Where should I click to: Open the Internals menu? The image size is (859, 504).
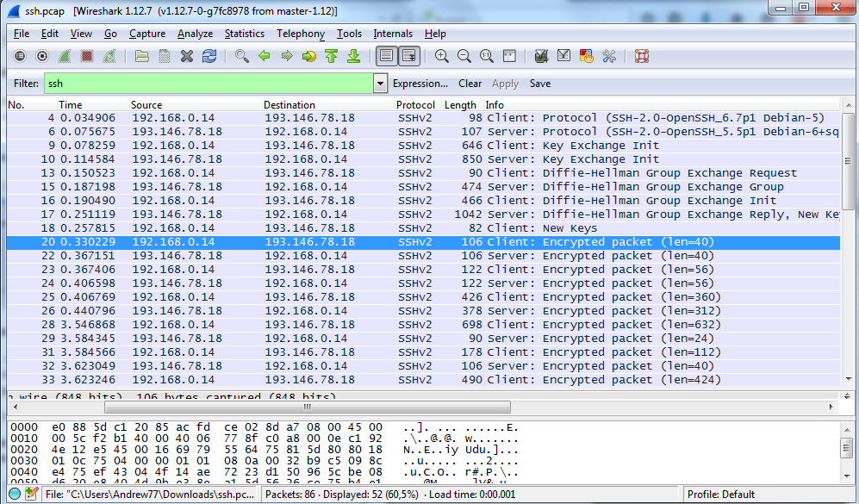pyautogui.click(x=393, y=34)
